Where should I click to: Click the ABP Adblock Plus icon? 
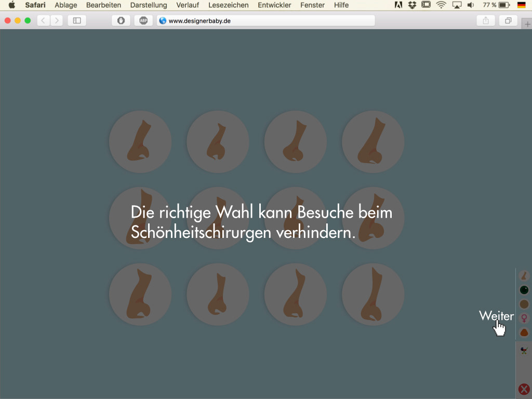point(143,21)
